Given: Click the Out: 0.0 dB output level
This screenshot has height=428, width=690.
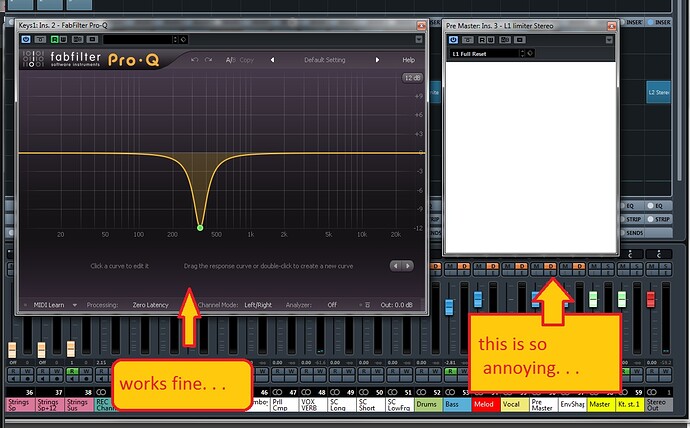Looking at the screenshot, I should point(396,305).
